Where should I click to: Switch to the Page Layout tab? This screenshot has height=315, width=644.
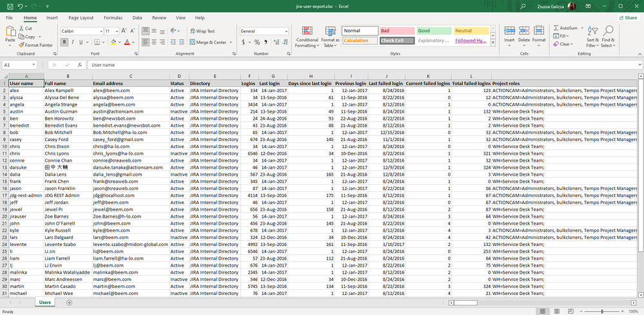click(81, 18)
